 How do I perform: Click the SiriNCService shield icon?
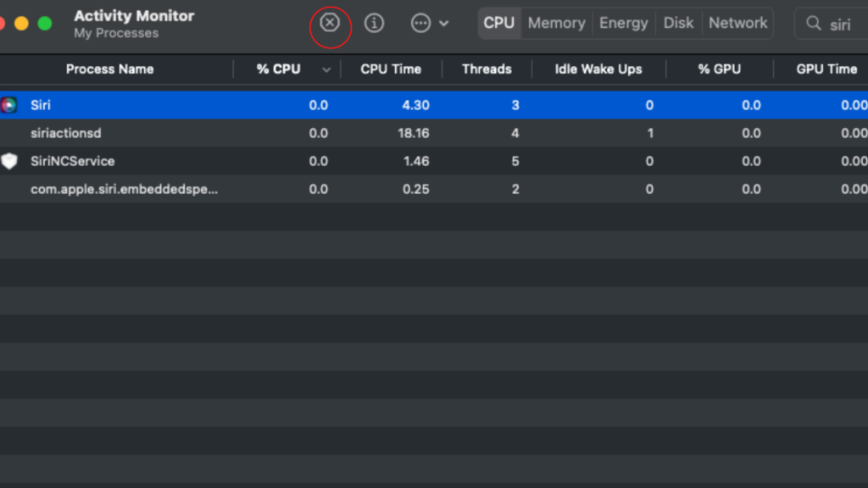coord(8,161)
